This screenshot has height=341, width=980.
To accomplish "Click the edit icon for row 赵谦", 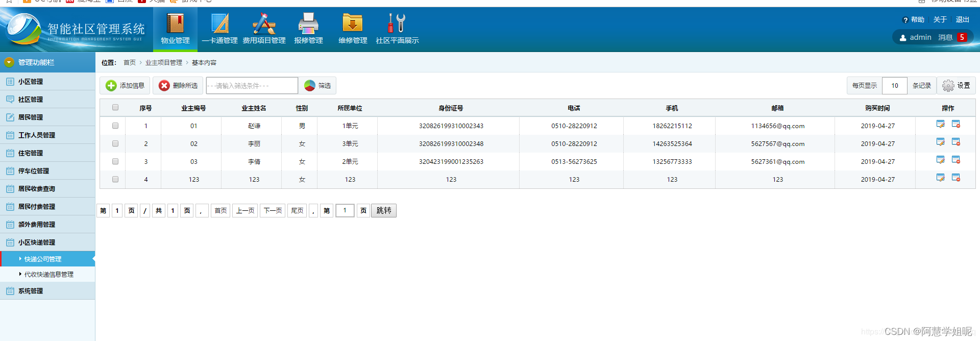I will (x=940, y=124).
